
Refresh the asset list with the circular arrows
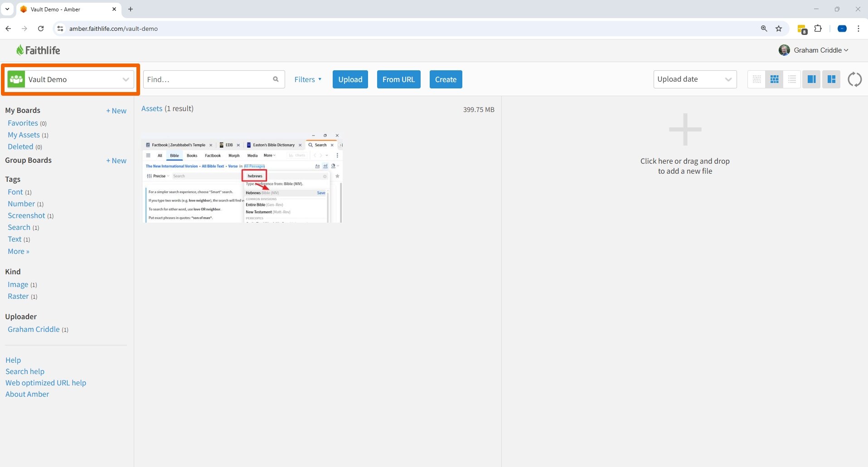[x=855, y=79]
